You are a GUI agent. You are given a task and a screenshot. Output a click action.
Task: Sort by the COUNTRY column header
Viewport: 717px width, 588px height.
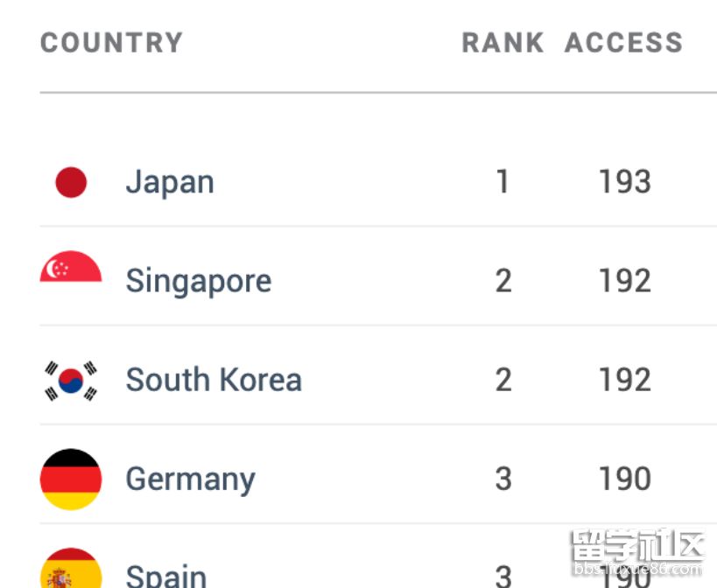click(x=112, y=43)
